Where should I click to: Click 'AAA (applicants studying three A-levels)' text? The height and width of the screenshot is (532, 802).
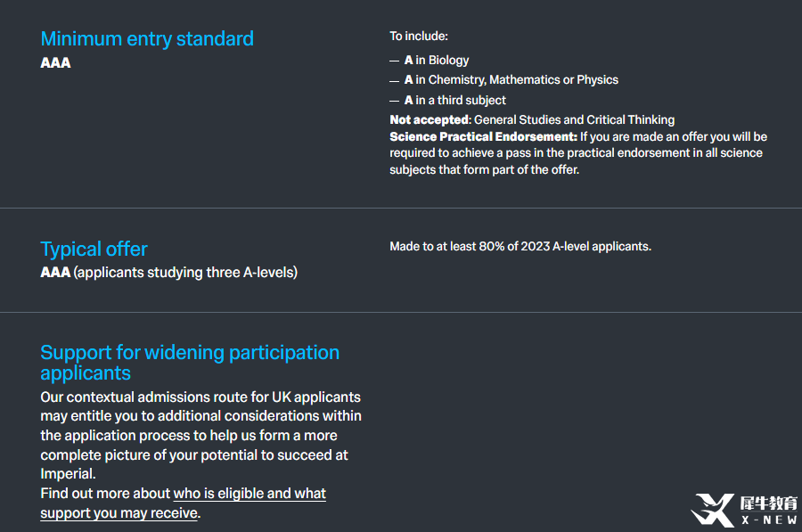(x=168, y=272)
